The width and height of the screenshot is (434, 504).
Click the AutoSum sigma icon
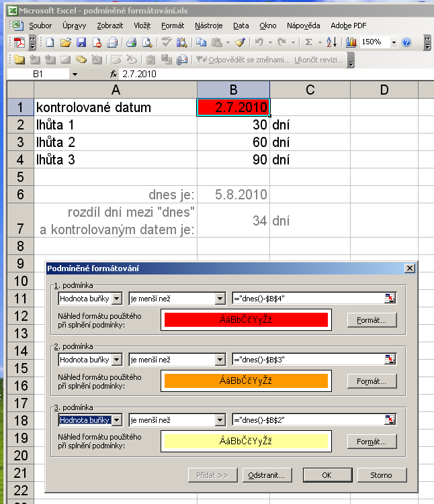click(309, 42)
